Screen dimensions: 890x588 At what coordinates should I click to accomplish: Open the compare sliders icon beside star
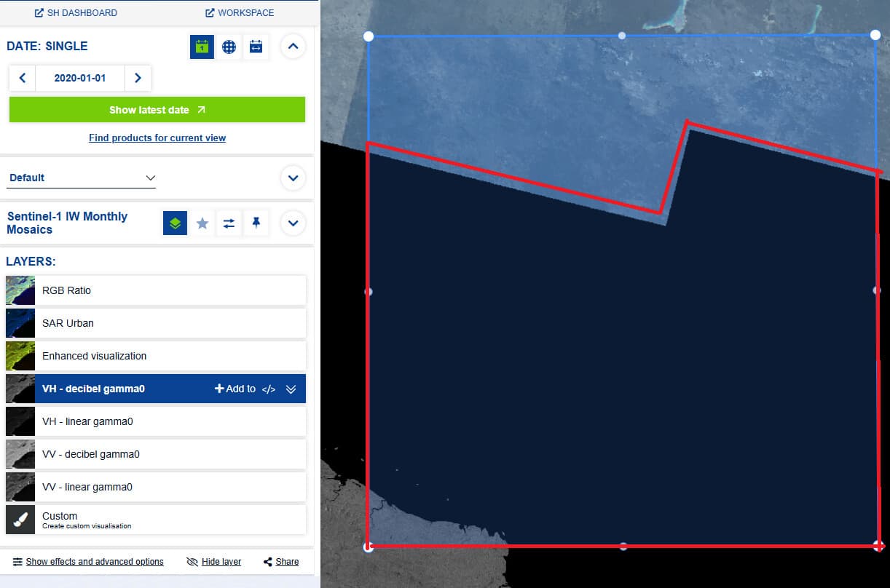click(x=229, y=223)
